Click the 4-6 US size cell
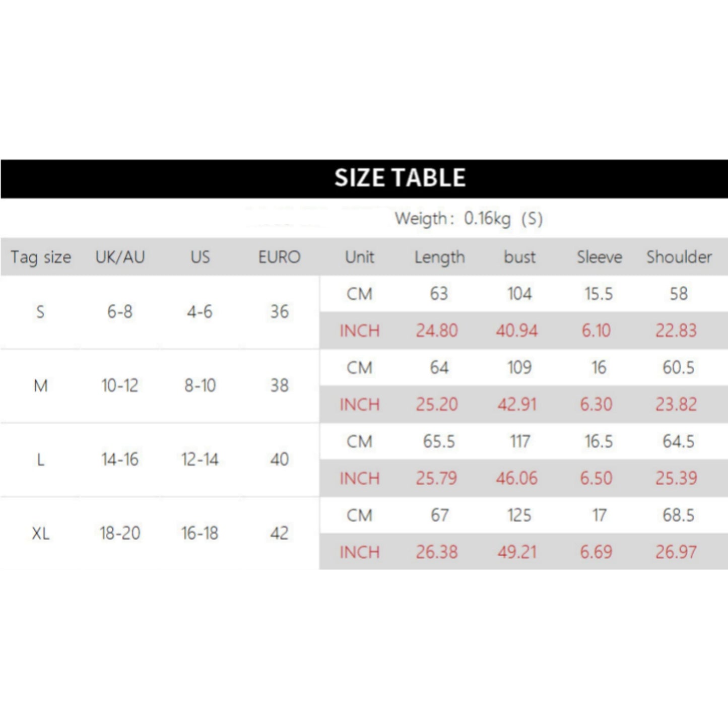This screenshot has height=728, width=728. [x=200, y=312]
